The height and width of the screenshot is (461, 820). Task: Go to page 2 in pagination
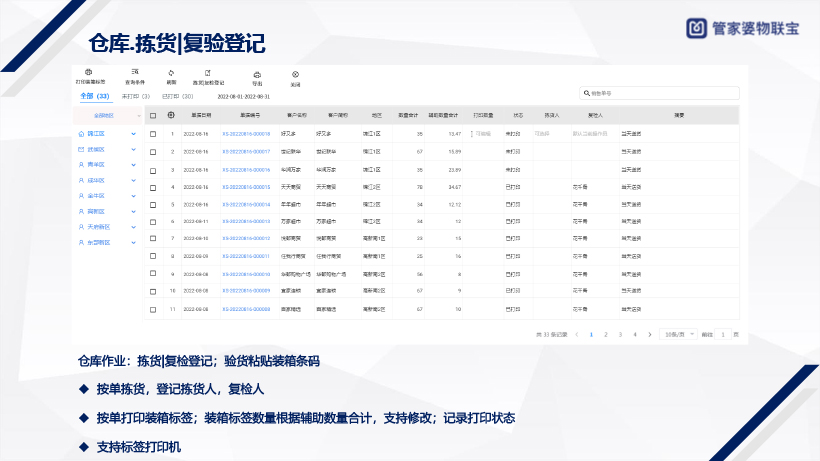[x=605, y=334]
